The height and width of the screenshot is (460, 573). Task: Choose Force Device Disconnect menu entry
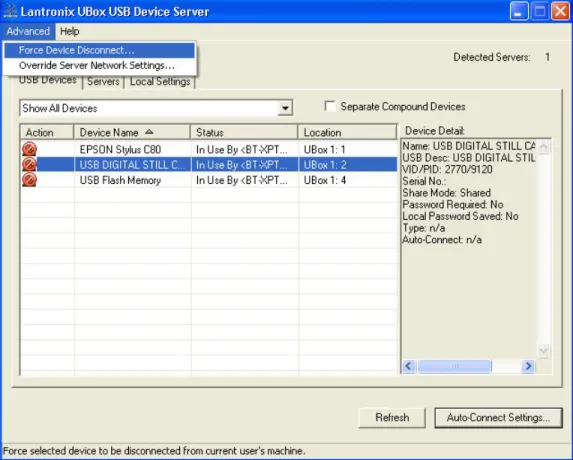coord(99,50)
